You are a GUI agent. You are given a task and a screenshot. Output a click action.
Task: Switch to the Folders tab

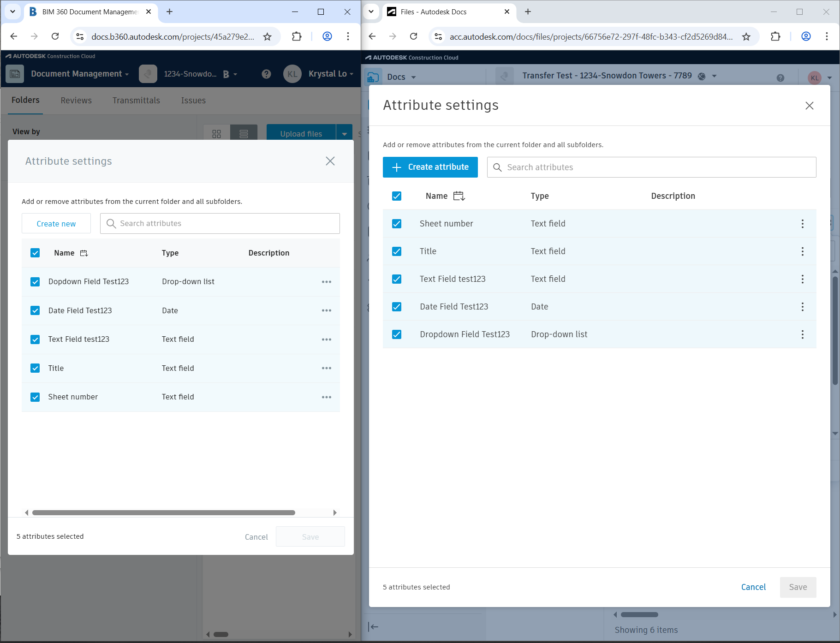click(25, 100)
